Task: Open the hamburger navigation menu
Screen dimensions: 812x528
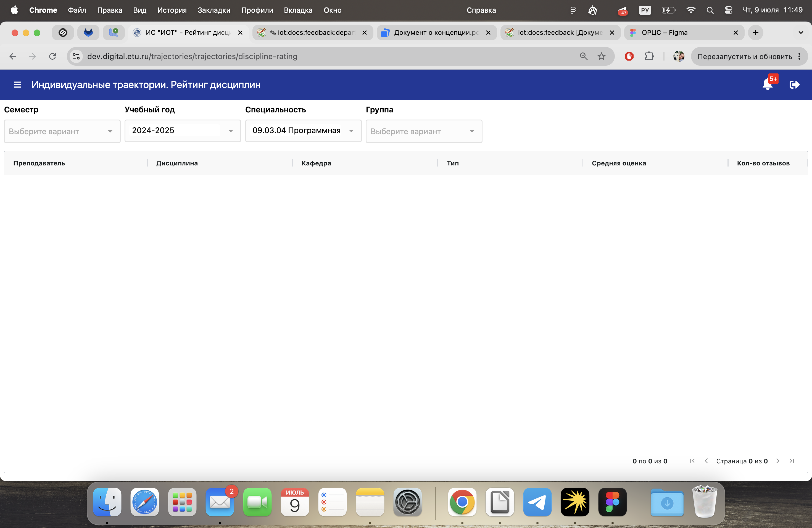Action: click(x=17, y=85)
